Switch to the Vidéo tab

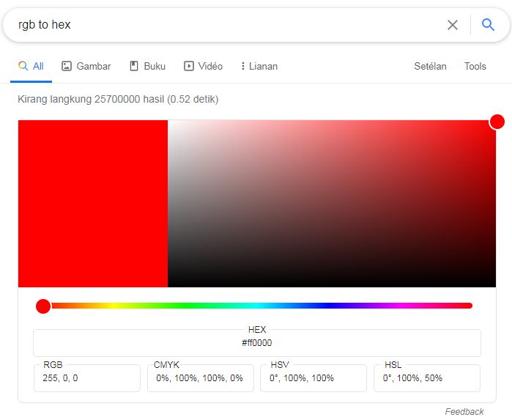click(203, 67)
